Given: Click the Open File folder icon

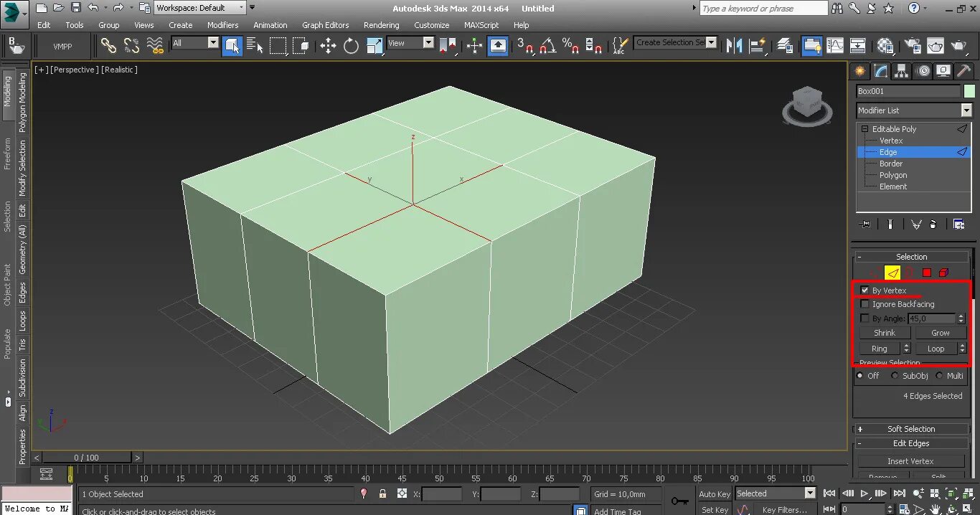Looking at the screenshot, I should [58, 8].
